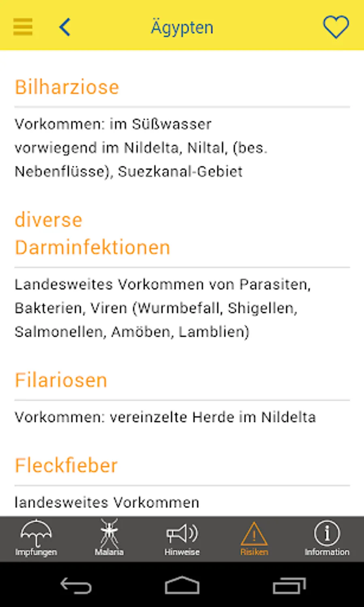Image resolution: width=364 pixels, height=607 pixels.
Task: Open the Malaria mosquito tab
Action: tap(109, 538)
